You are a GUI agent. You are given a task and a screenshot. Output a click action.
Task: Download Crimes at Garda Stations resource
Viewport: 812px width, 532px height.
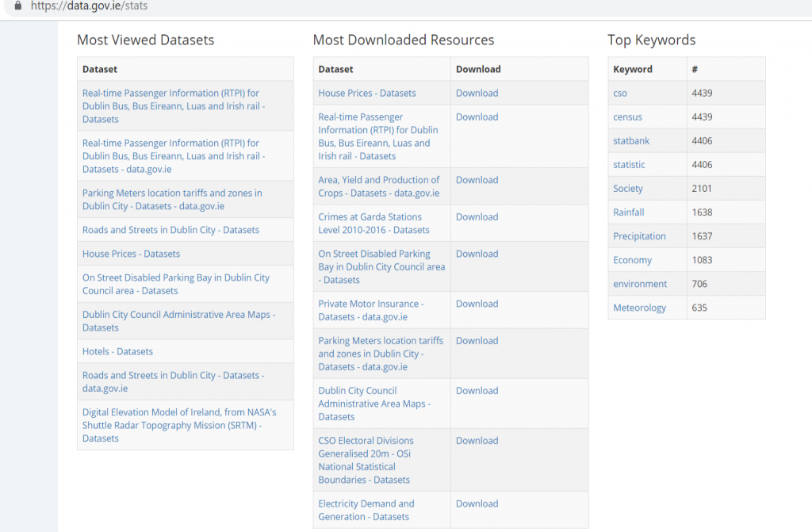coord(477,217)
